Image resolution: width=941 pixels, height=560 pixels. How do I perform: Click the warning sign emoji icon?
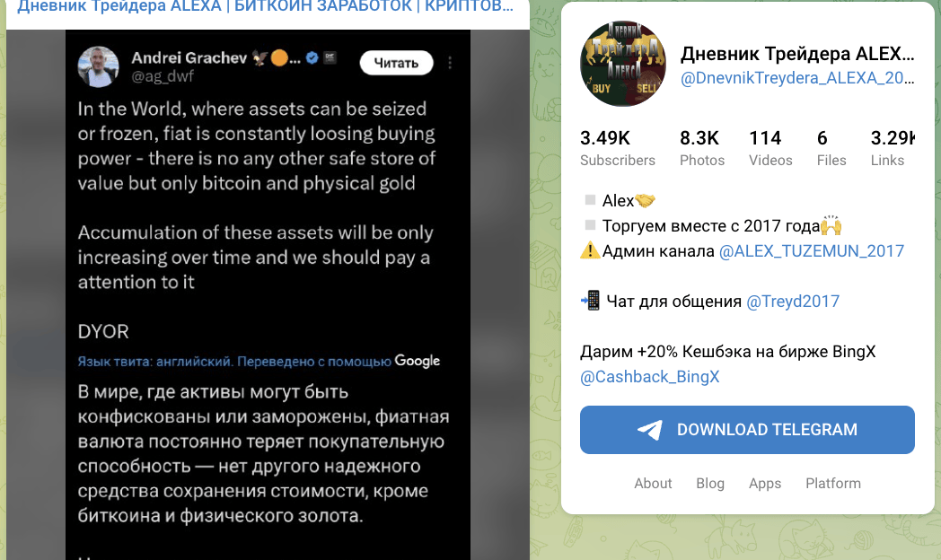point(589,250)
